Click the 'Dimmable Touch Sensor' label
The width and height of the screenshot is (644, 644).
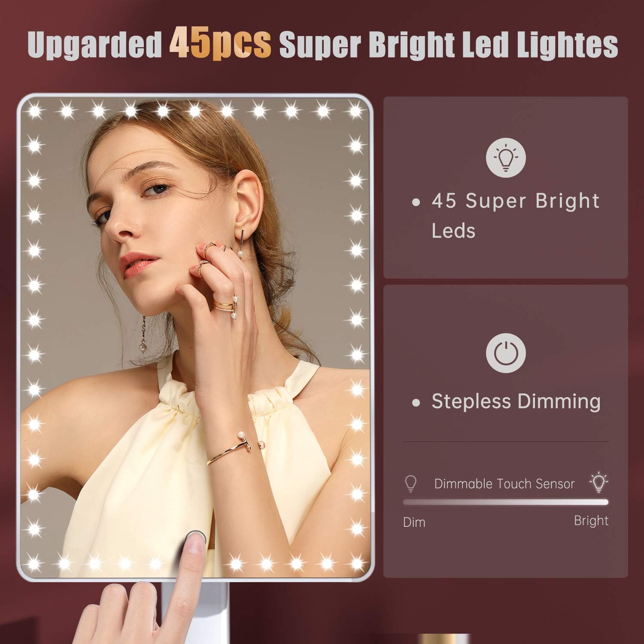[x=504, y=484]
